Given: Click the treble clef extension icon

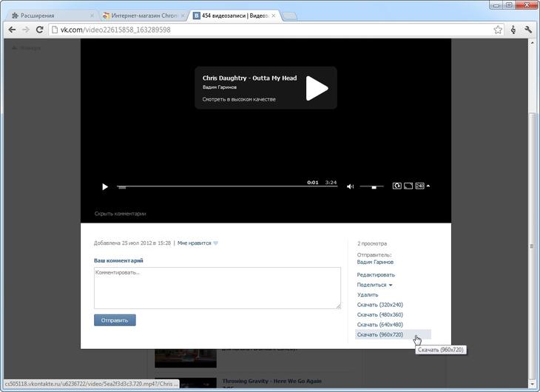Looking at the screenshot, I should [513, 30].
